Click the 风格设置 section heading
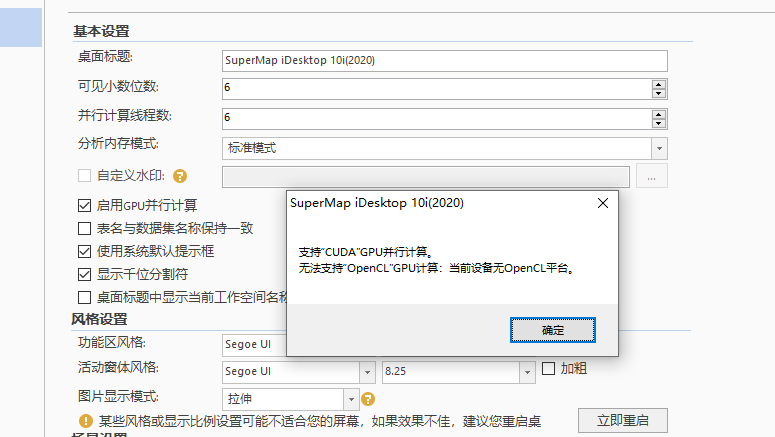775x437 pixels. click(99, 319)
